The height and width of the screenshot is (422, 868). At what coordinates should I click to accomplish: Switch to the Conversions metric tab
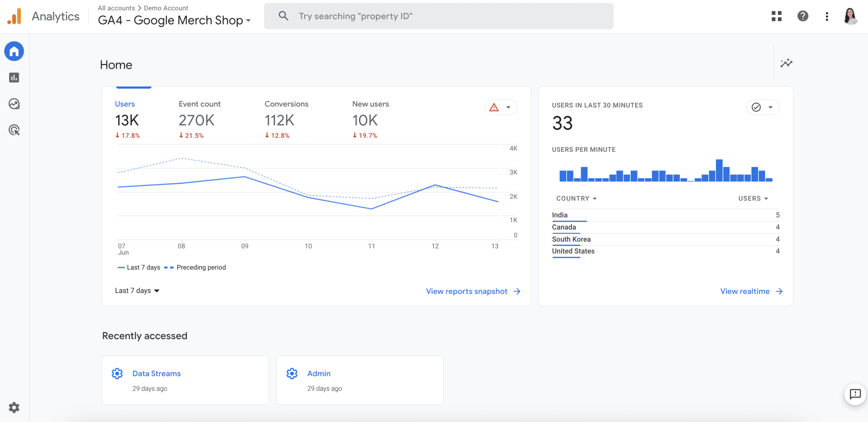click(x=287, y=103)
